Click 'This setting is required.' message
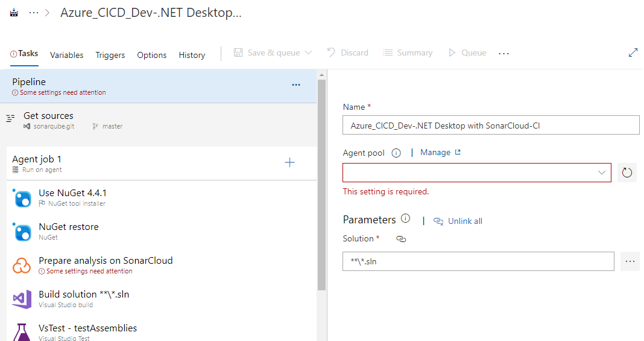The width and height of the screenshot is (644, 341). (386, 191)
